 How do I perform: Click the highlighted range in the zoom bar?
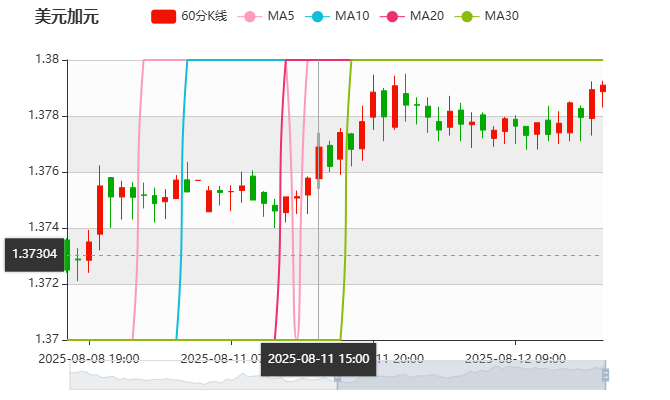pyautogui.click(x=470, y=375)
